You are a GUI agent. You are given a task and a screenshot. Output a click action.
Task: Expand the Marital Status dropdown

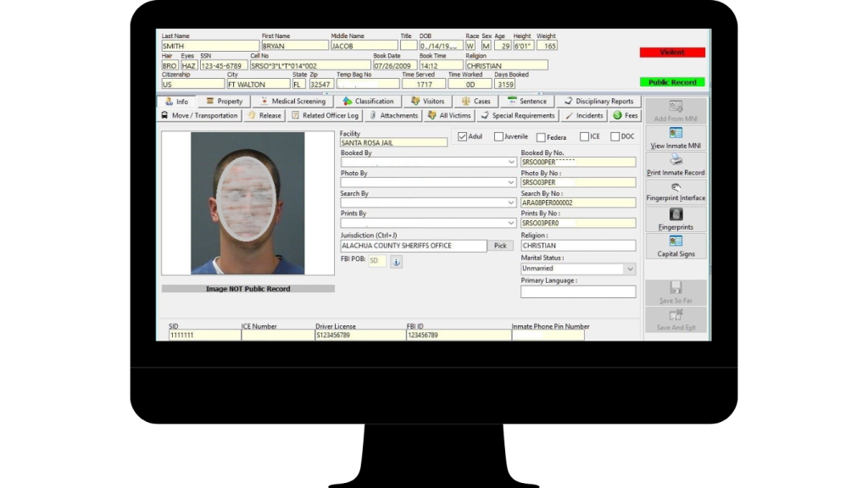tap(630, 269)
